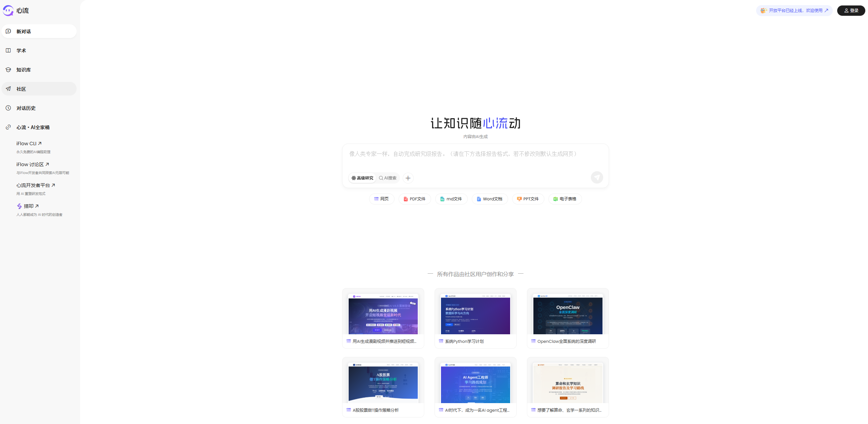Click the title AI时代下，成为一名AI agent工程
This screenshot has width=868, height=424.
477,410
